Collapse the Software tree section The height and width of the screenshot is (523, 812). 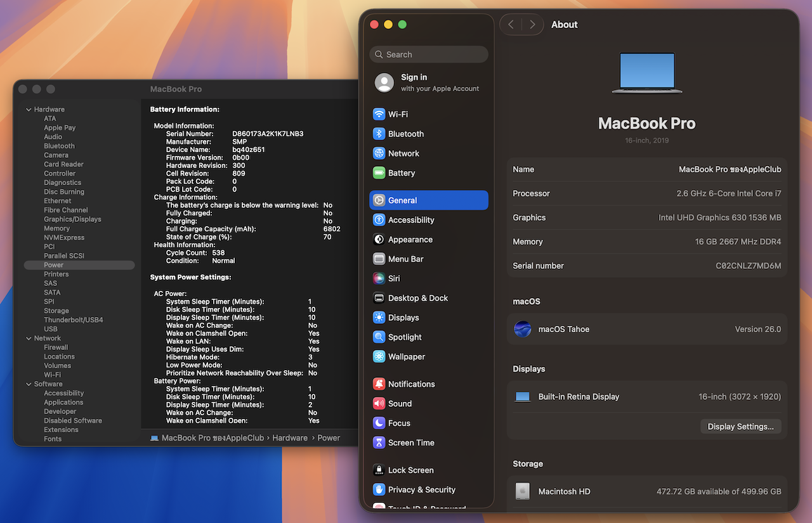point(29,384)
